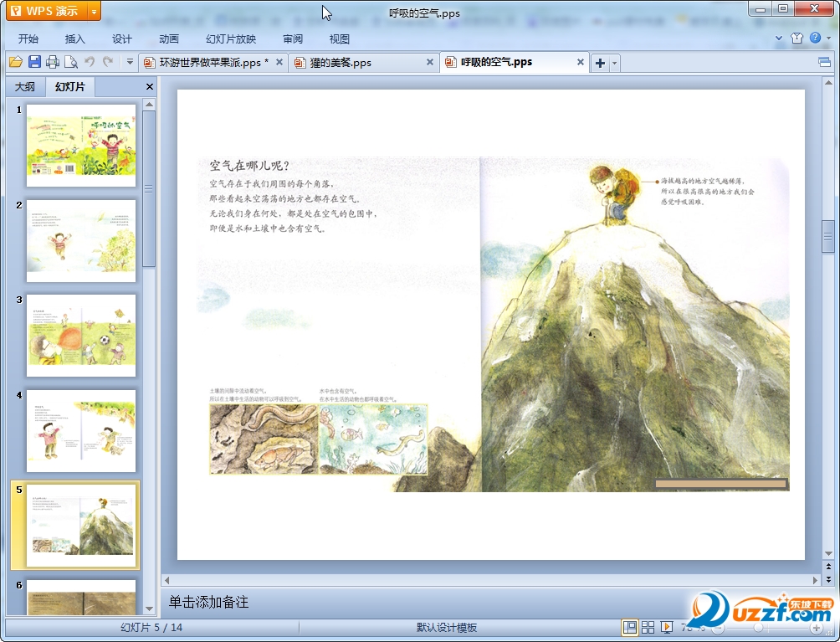Redo the last action
840x642 pixels.
click(108, 62)
